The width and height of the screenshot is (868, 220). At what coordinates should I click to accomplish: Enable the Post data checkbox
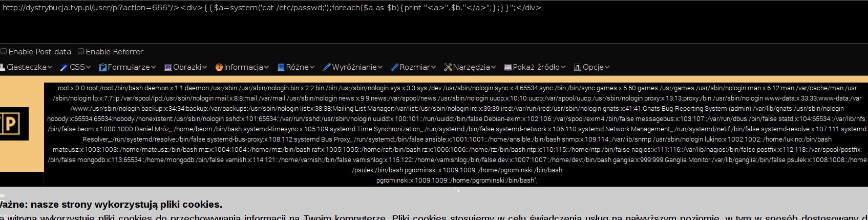tap(4, 51)
